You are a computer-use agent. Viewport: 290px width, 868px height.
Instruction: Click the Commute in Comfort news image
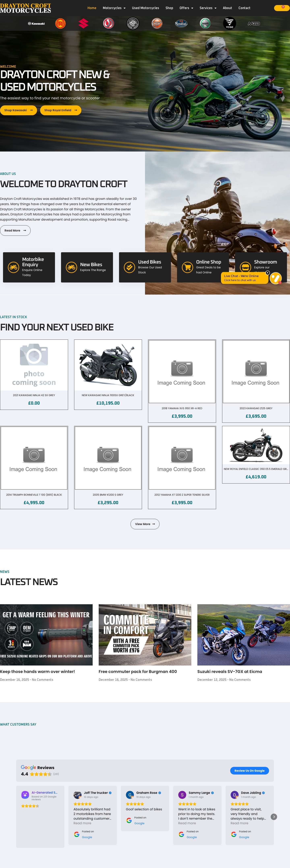(x=145, y=635)
